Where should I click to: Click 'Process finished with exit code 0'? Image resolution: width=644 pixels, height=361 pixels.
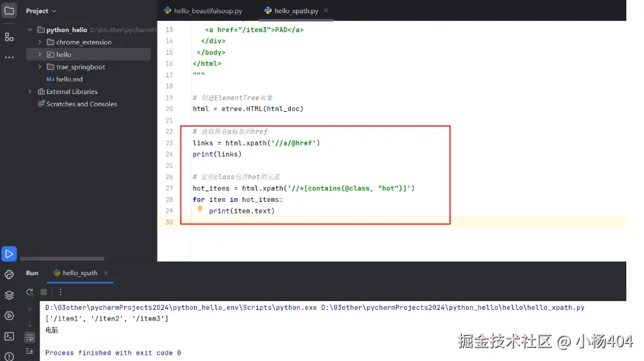[113, 352]
